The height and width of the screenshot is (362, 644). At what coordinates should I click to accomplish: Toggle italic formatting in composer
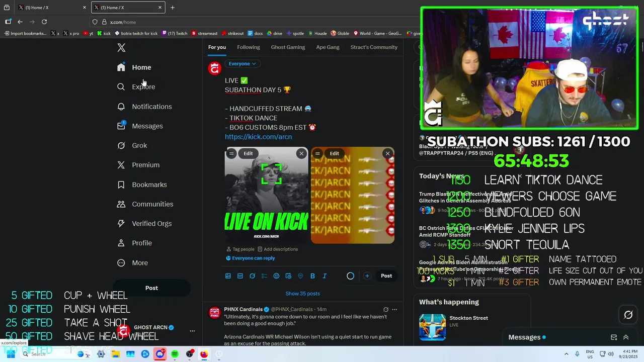325,276
